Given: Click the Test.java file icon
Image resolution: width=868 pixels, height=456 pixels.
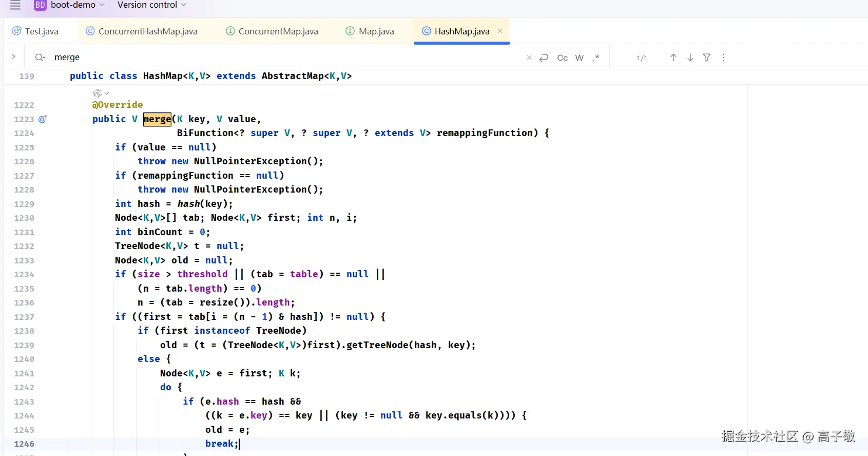Looking at the screenshot, I should pos(17,31).
